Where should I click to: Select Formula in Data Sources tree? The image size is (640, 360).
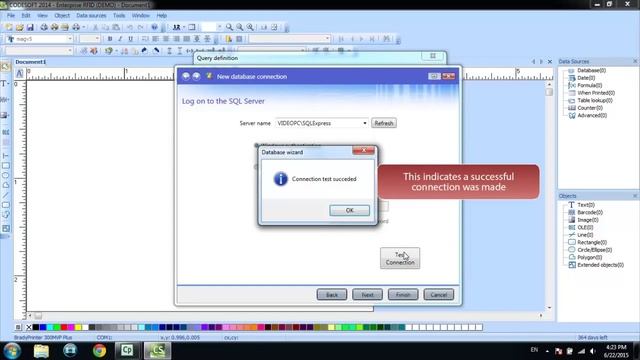[589, 85]
